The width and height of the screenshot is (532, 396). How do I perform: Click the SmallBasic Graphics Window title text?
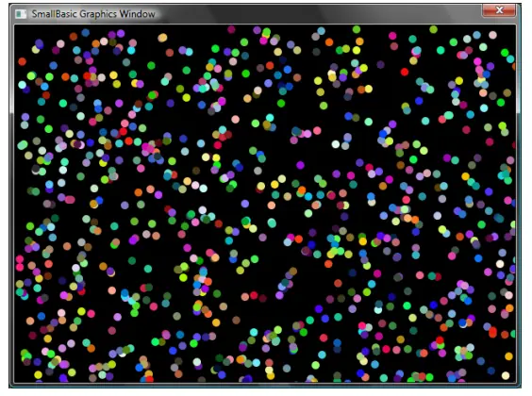[93, 14]
